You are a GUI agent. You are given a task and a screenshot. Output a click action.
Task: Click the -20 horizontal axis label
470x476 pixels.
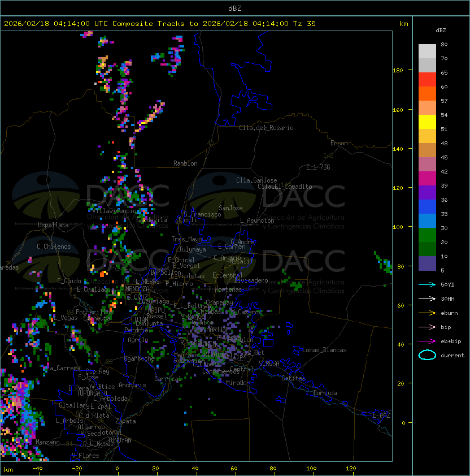click(x=77, y=469)
